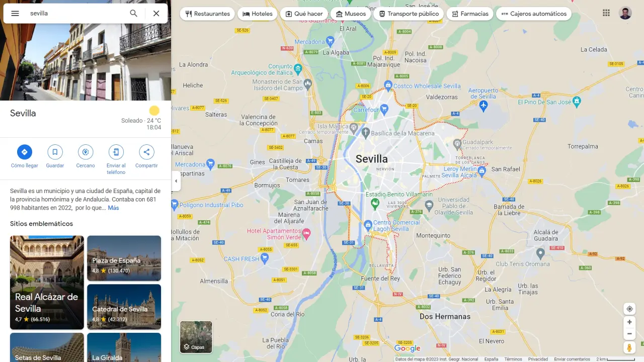Open the Google apps grid
This screenshot has width=644, height=362.
pos(606,13)
